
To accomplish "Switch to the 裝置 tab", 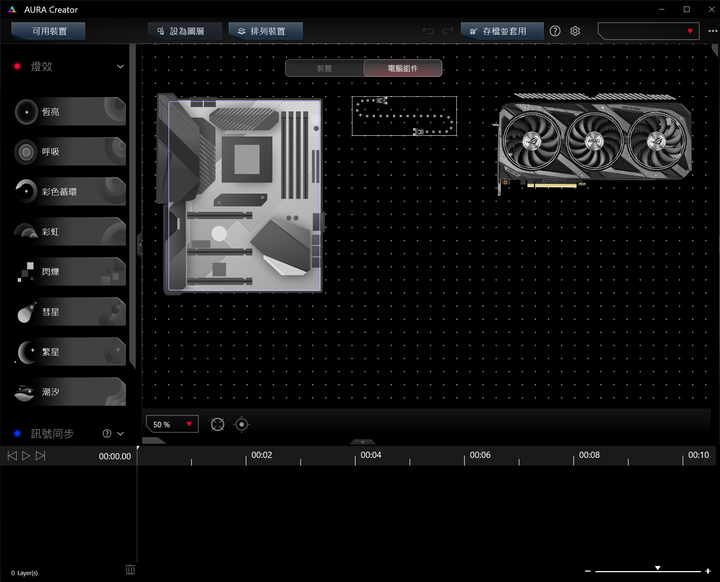I will click(x=324, y=68).
